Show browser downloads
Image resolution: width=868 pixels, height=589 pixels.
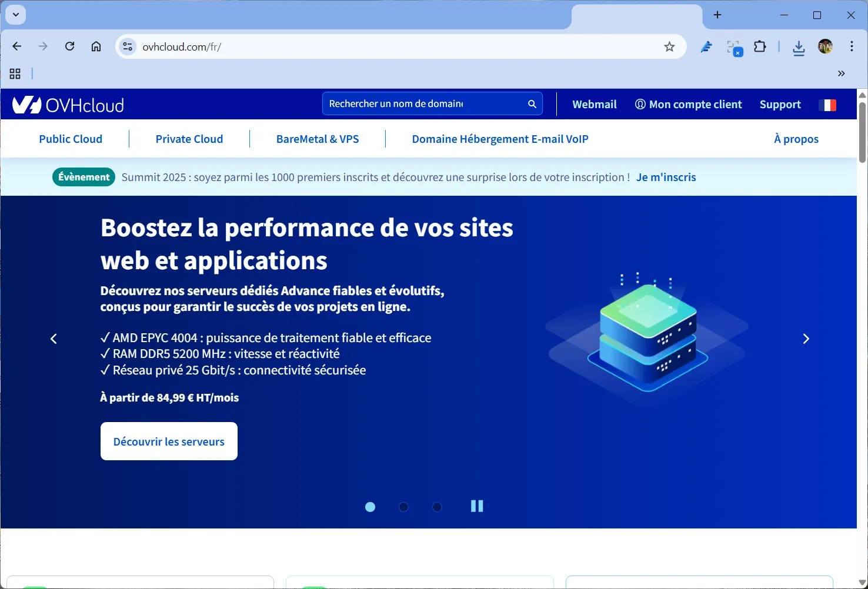[x=799, y=47]
